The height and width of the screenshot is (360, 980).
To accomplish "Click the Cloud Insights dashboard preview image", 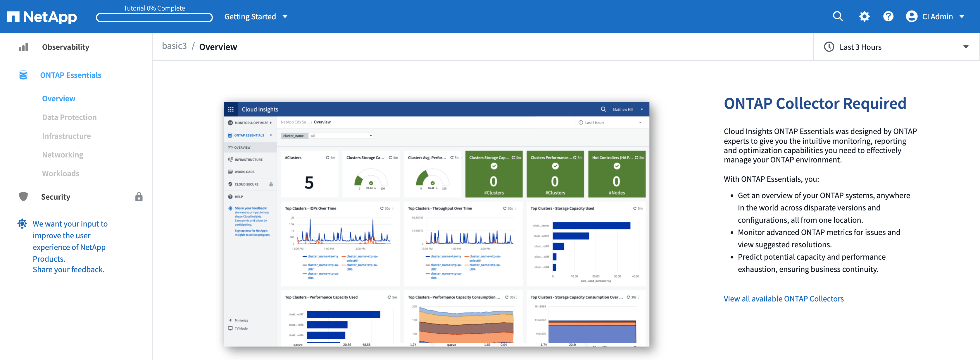I will point(436,224).
